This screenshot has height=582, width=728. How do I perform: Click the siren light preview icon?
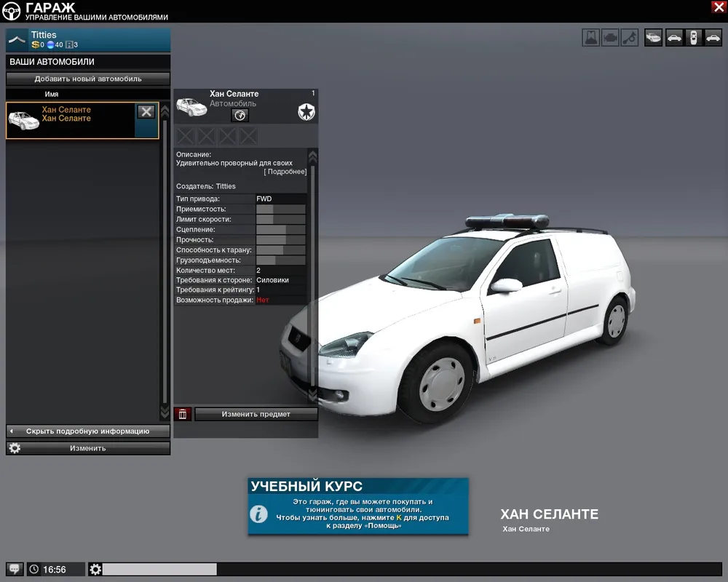[591, 38]
